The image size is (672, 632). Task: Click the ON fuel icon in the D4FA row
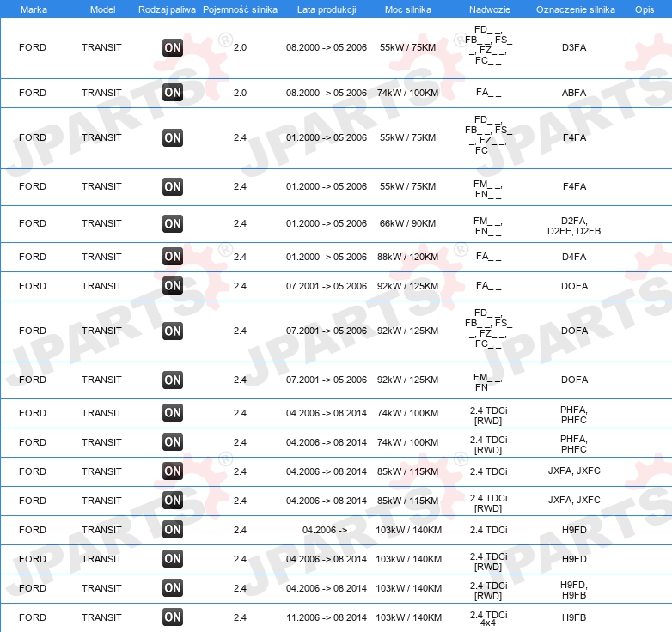tap(173, 257)
